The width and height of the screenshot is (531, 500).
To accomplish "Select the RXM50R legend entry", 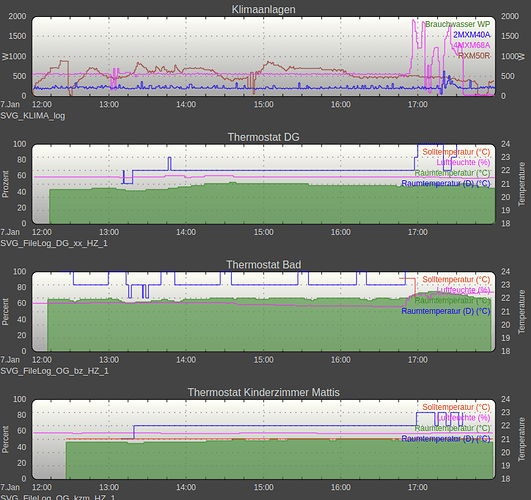I will (x=474, y=56).
